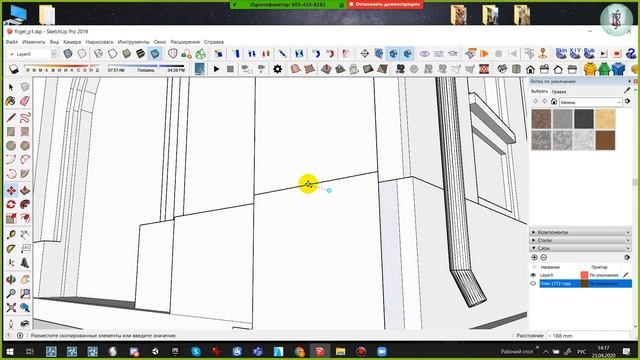The image size is (640, 360).
Task: Choose the Zoom magnifier tool
Action: pos(11,293)
